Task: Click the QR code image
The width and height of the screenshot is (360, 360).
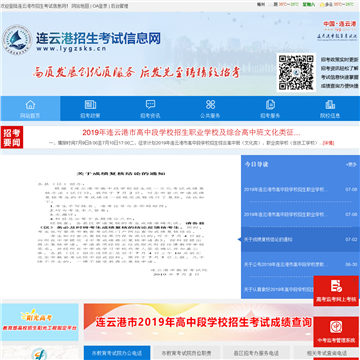Action: point(296,72)
